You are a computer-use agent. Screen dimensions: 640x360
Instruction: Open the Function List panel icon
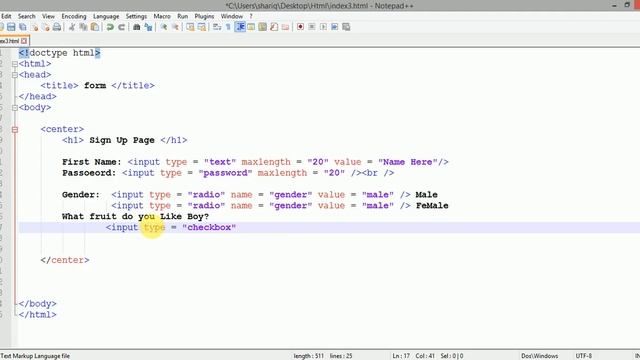pos(274,27)
